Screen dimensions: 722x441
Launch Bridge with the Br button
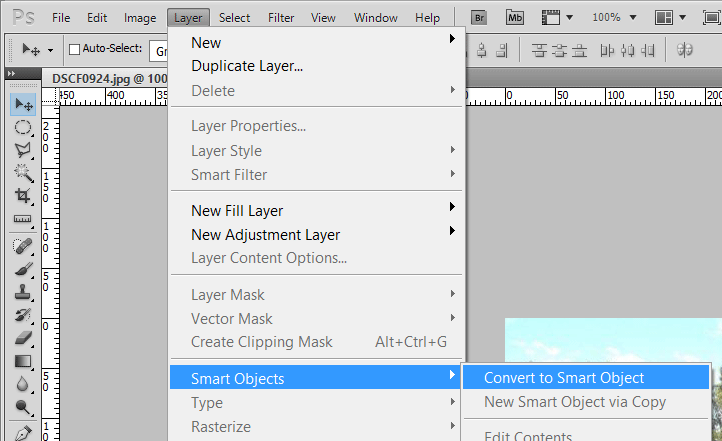pos(480,18)
